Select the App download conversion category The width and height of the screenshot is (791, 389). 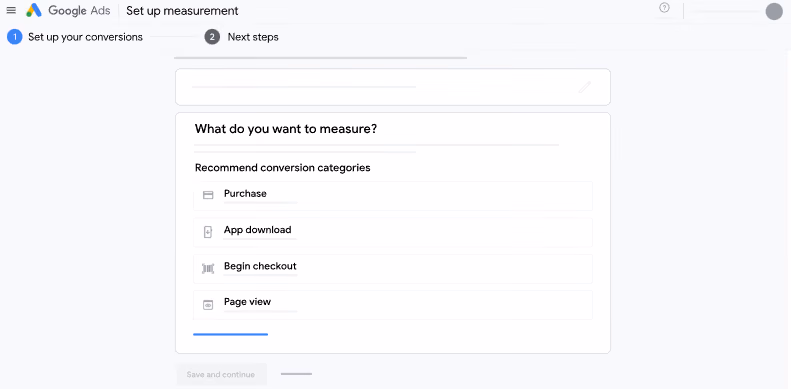392,232
